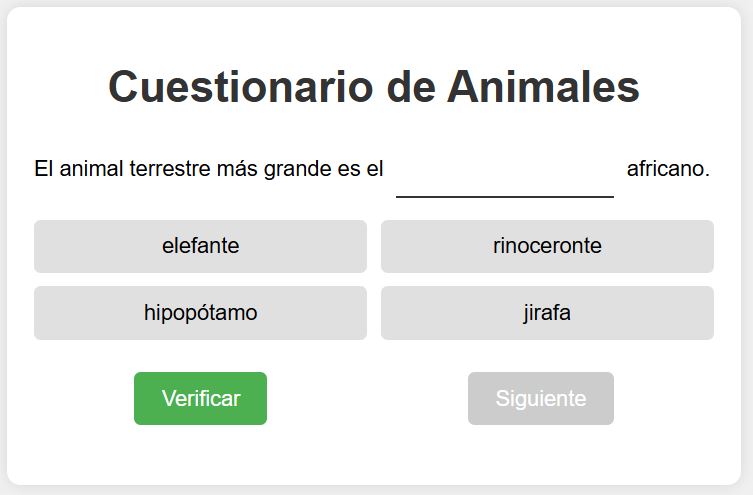Tap the jirafa word tile
The width and height of the screenshot is (753, 495).
point(547,313)
